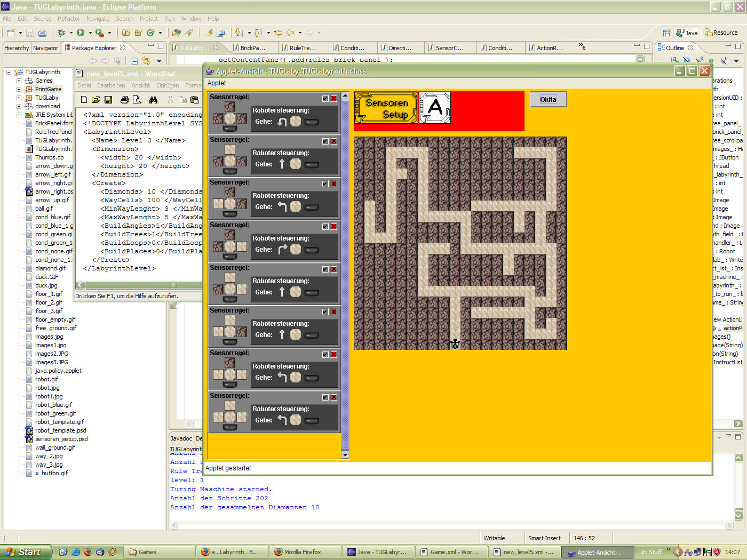Viewport: 747px width, 560px height.
Task: Click the 'A' icon beside Sensoren Setup
Action: pos(435,108)
